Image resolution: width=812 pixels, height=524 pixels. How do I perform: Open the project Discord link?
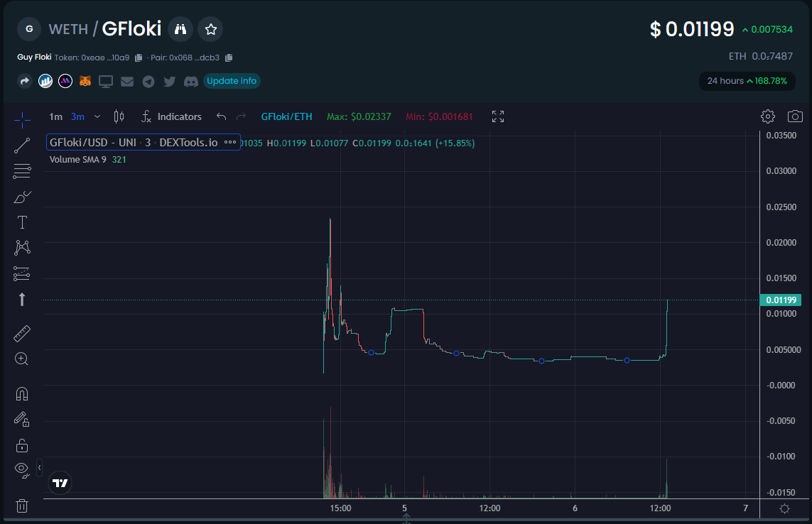191,82
